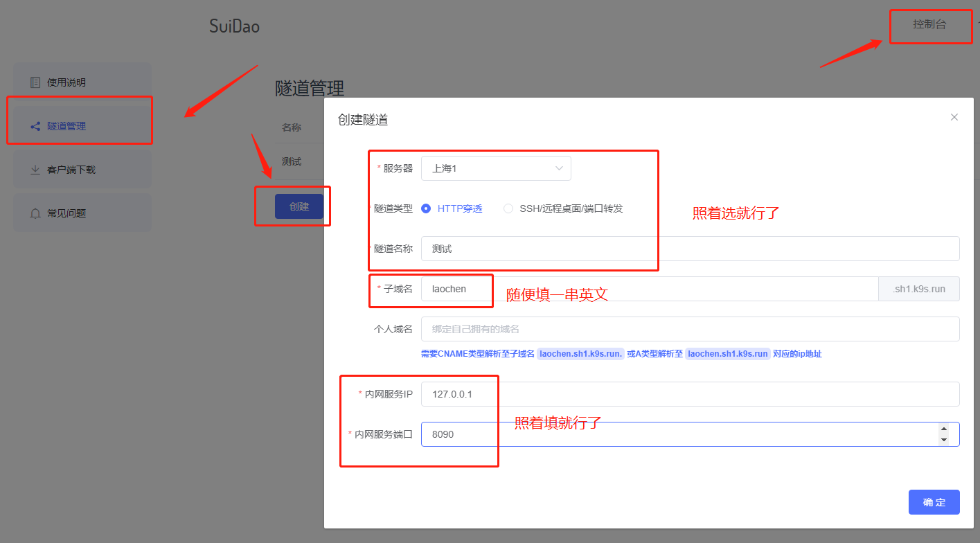Click the book icon beside 使用说明
The width and height of the screenshot is (980, 543).
35,82
